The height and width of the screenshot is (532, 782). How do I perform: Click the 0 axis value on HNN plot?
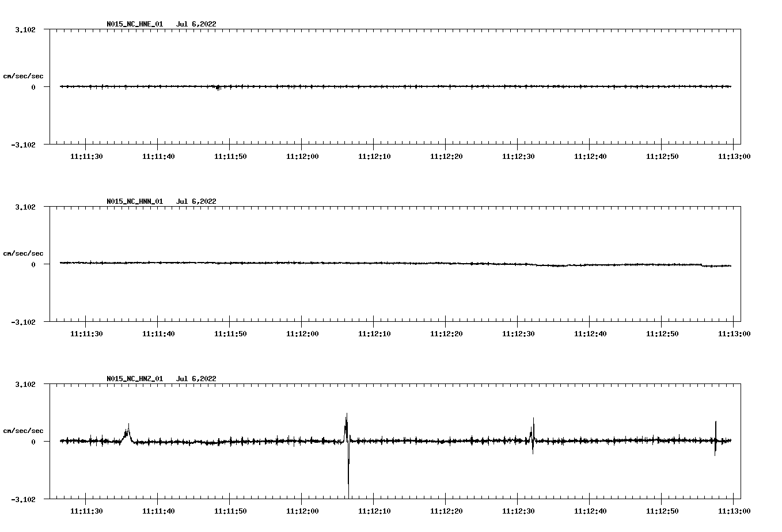point(33,264)
